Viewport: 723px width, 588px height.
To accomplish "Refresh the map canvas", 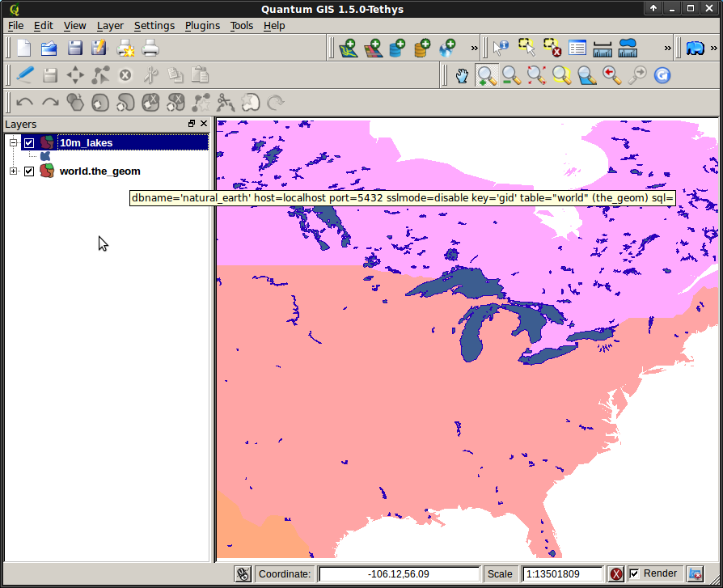I will coord(662,76).
